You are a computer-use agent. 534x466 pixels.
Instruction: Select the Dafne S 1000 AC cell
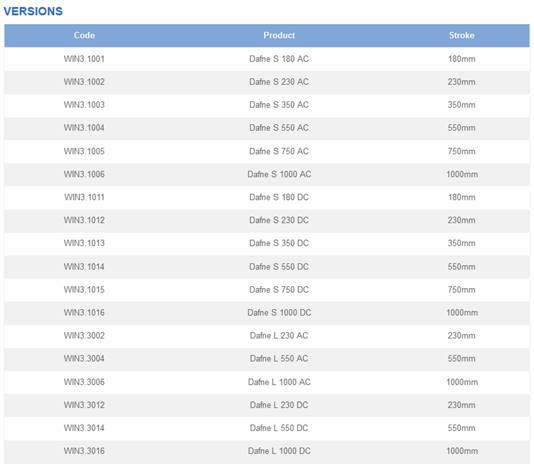tap(279, 174)
